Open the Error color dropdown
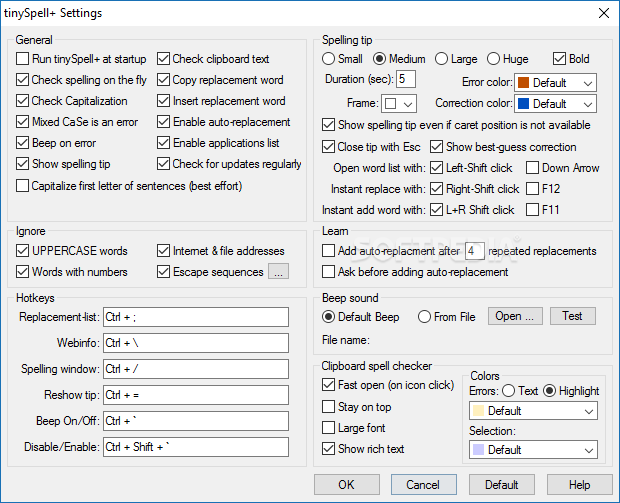 [555, 83]
